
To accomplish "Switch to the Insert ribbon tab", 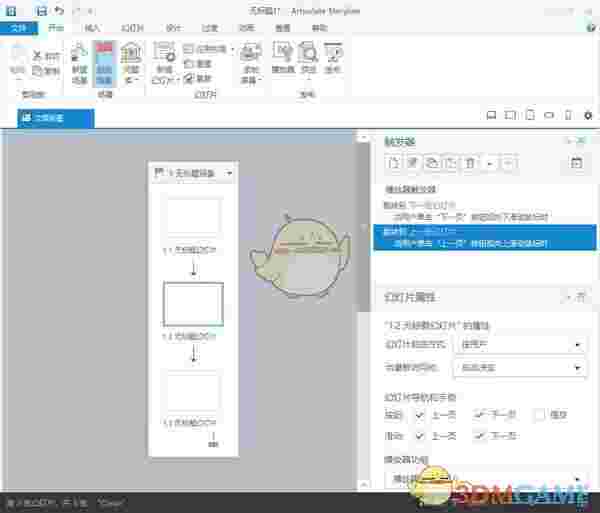I will pos(92,28).
